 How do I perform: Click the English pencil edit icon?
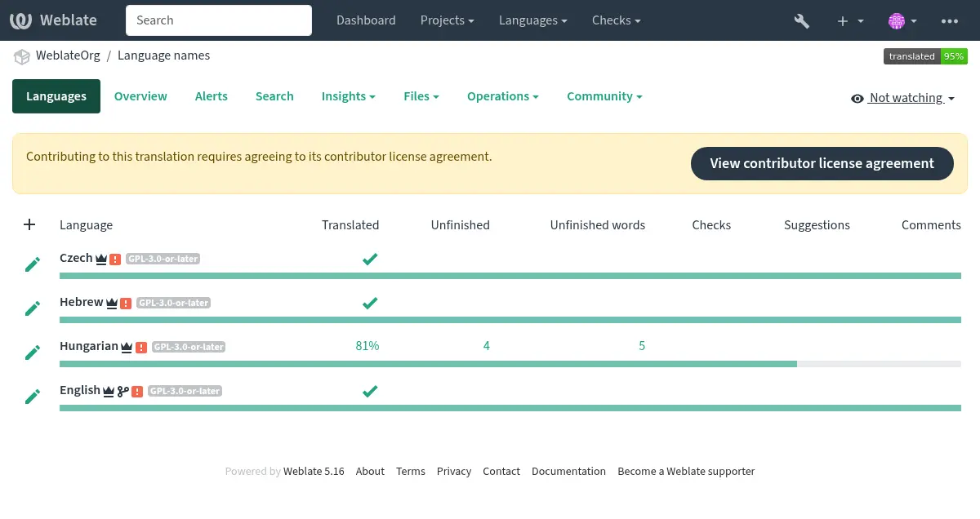[32, 396]
